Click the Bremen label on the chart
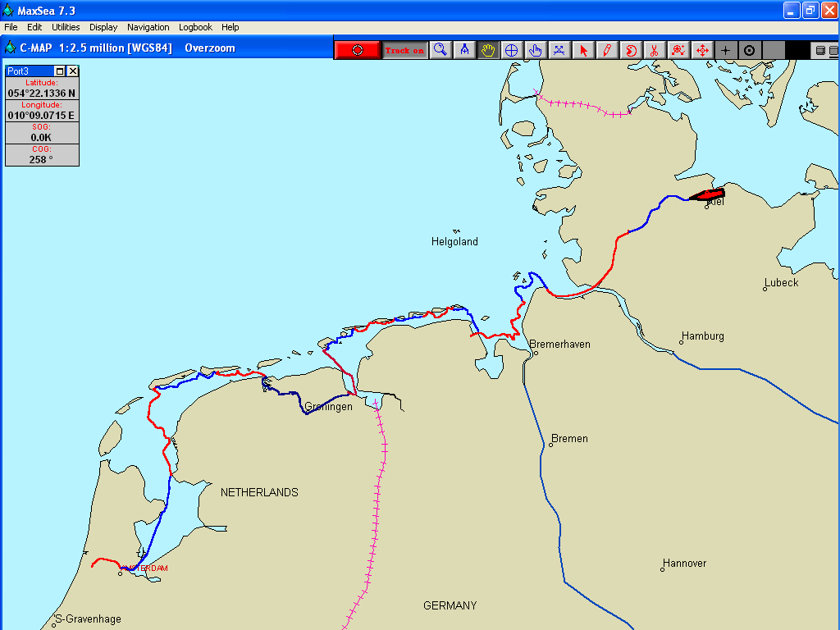Image resolution: width=840 pixels, height=630 pixels. pos(569,439)
